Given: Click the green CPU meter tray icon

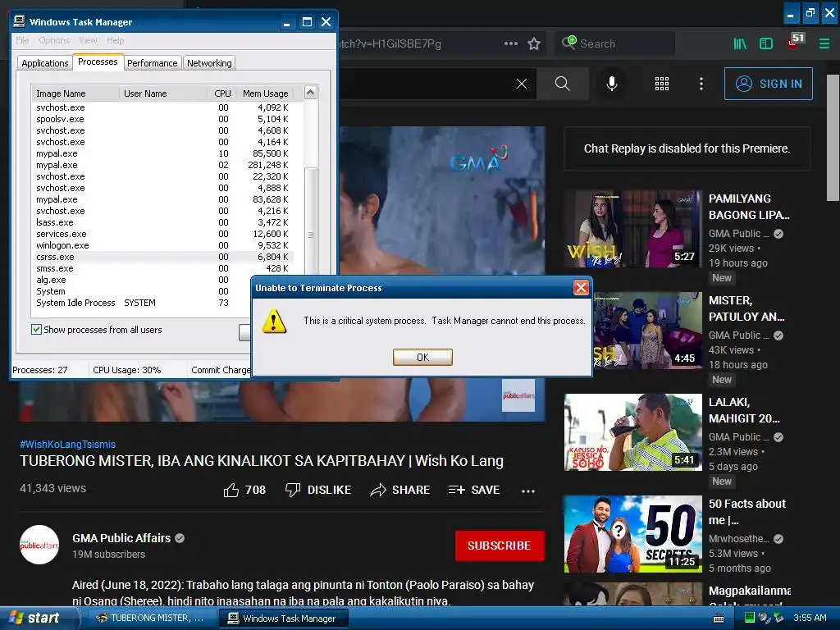Looking at the screenshot, I should [x=750, y=618].
